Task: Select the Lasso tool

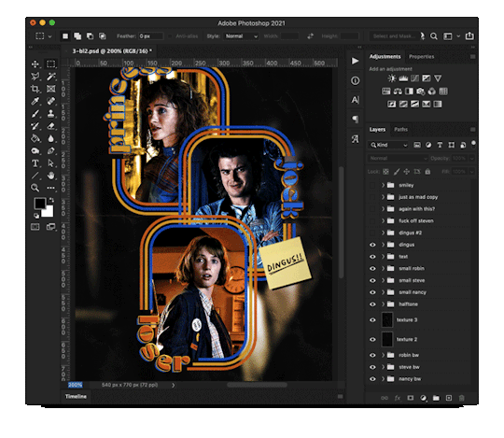Action: point(35,77)
